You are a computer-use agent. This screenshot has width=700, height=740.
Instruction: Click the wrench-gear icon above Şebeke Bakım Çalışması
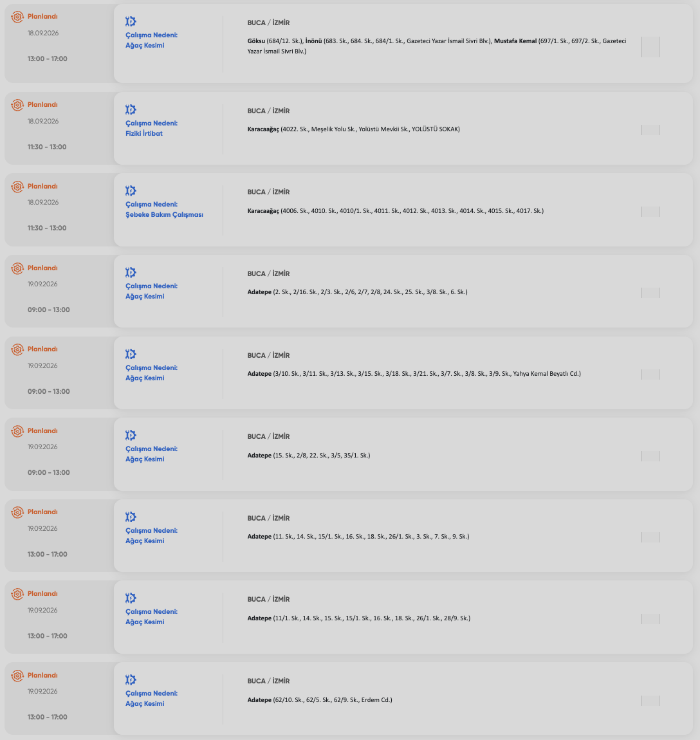pyautogui.click(x=131, y=190)
